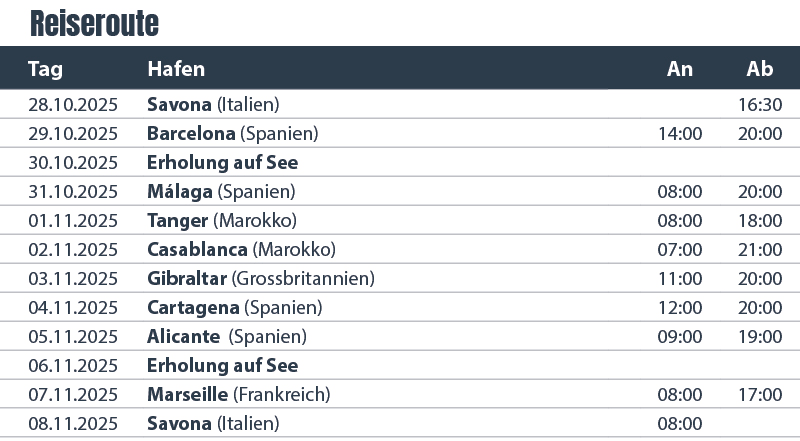
Task: Click the date 08.11.2025
Action: pyautogui.click(x=73, y=423)
